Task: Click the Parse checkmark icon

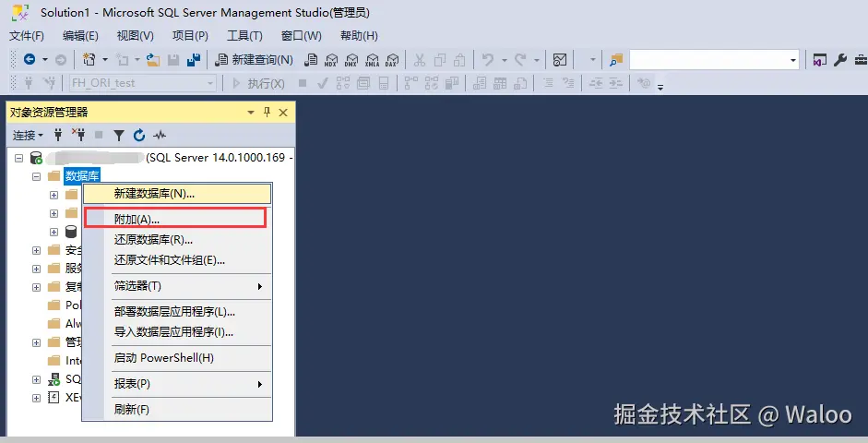Action: pos(322,83)
